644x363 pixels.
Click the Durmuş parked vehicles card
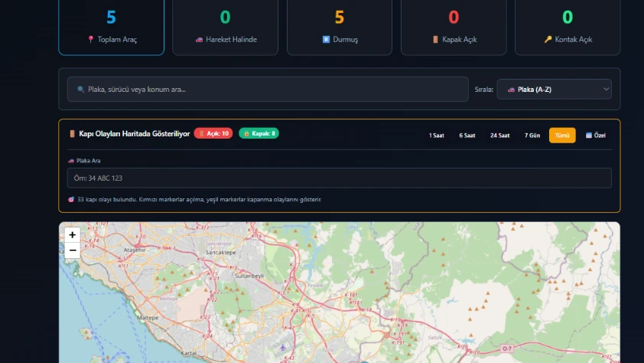pyautogui.click(x=340, y=27)
